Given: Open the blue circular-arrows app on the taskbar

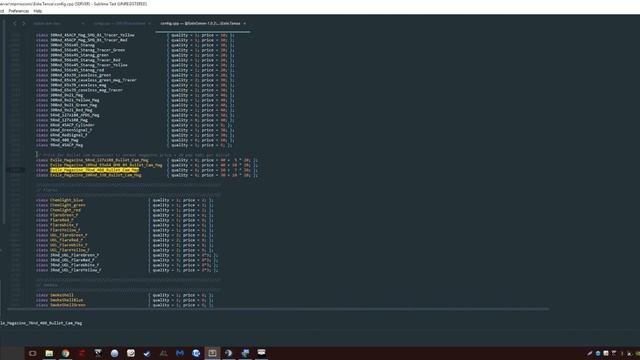Looking at the screenshot, I should 196,353.
